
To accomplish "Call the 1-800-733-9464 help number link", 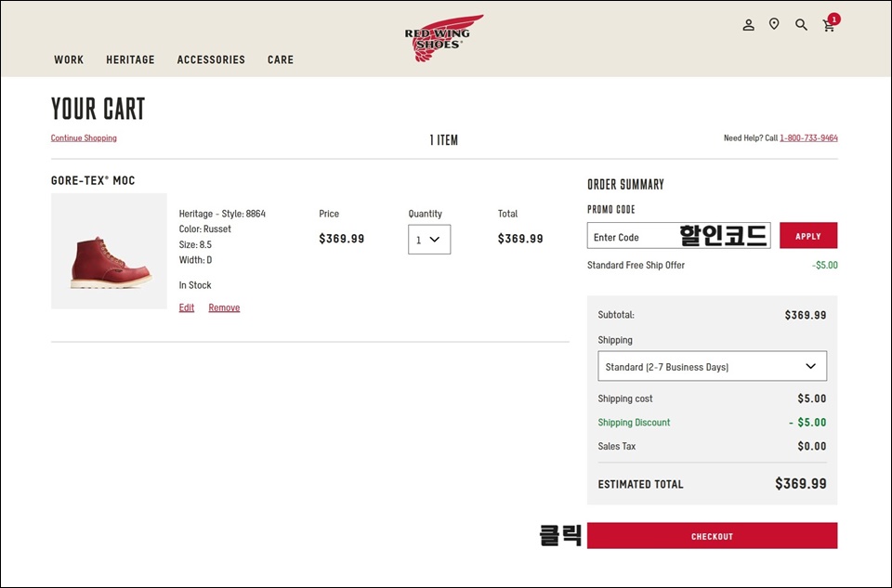I will click(x=808, y=138).
